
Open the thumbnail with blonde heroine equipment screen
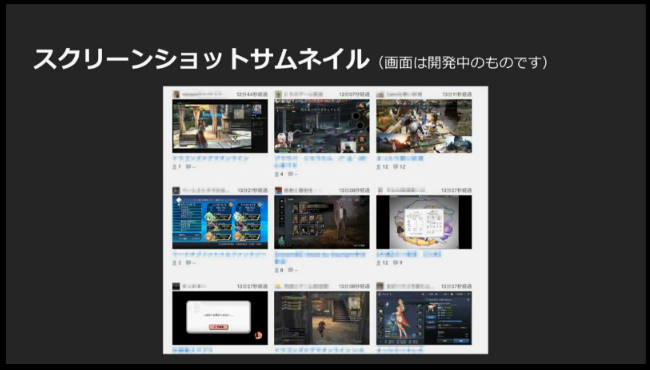[424, 318]
